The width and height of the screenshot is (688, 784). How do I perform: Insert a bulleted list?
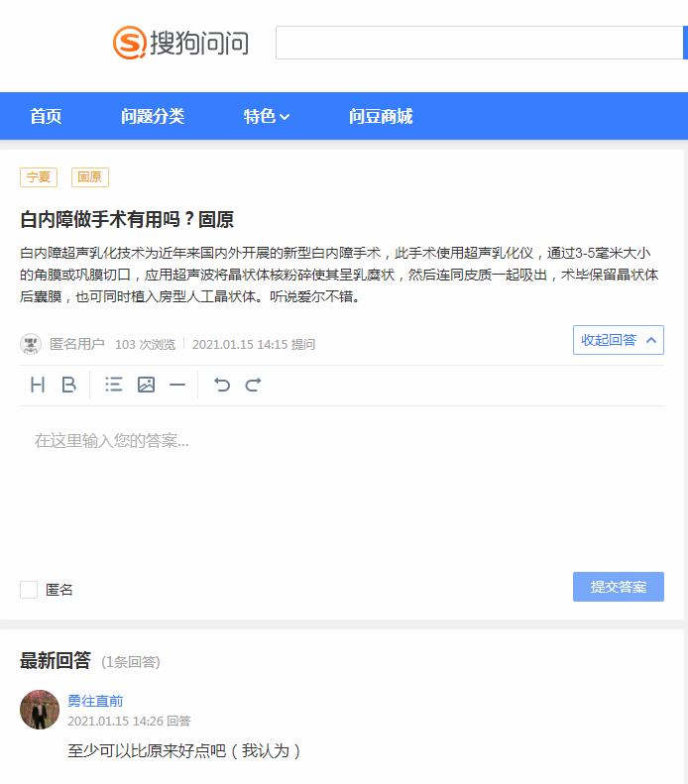click(x=113, y=385)
